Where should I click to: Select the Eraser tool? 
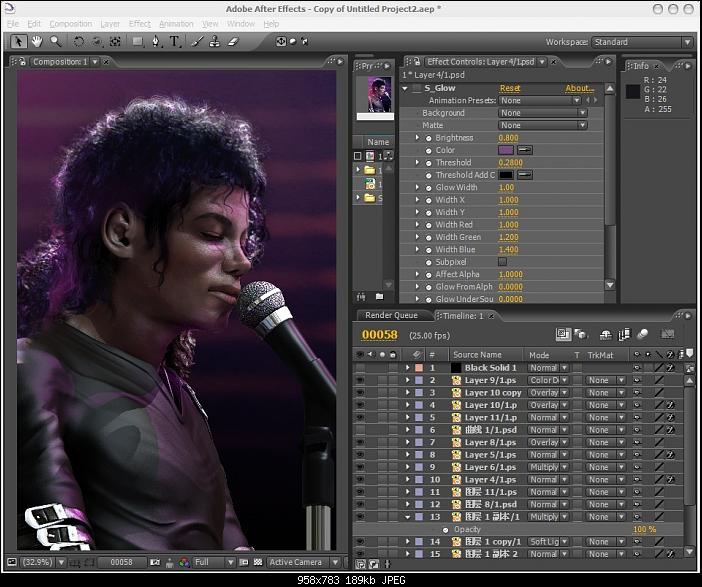click(x=233, y=42)
